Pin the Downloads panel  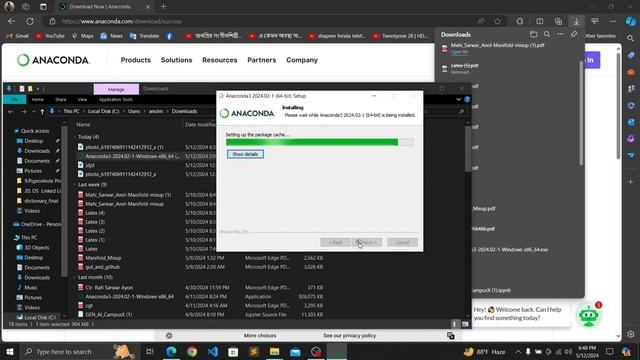pyautogui.click(x=574, y=34)
